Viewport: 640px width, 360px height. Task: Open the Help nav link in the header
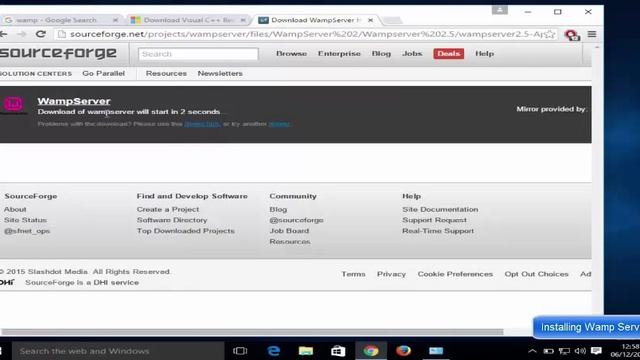click(x=484, y=53)
